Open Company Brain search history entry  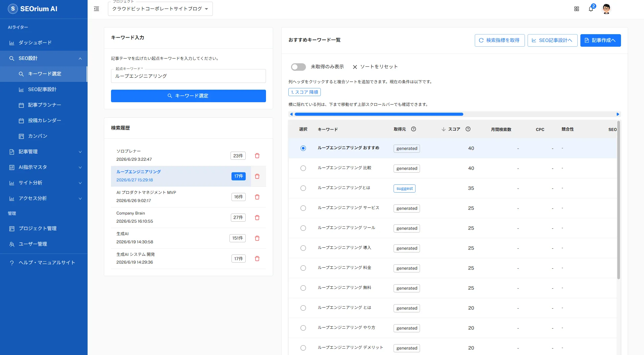click(181, 217)
